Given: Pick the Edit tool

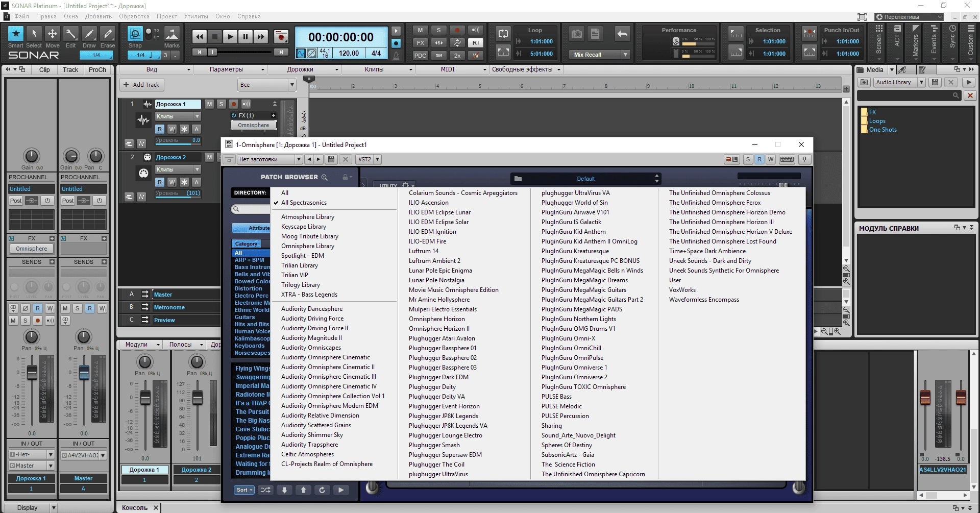Looking at the screenshot, I should pyautogui.click(x=71, y=34).
